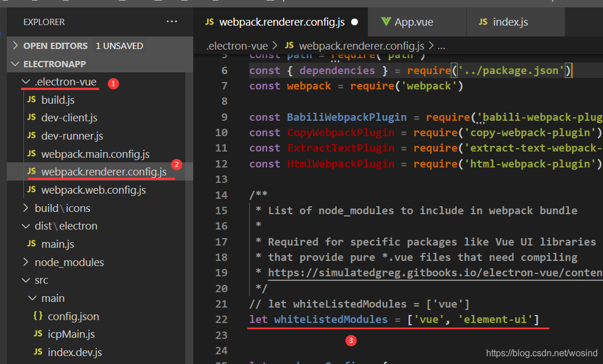603x364 pixels.
Task: Collapse the .electron-vue folder
Action: coord(26,81)
